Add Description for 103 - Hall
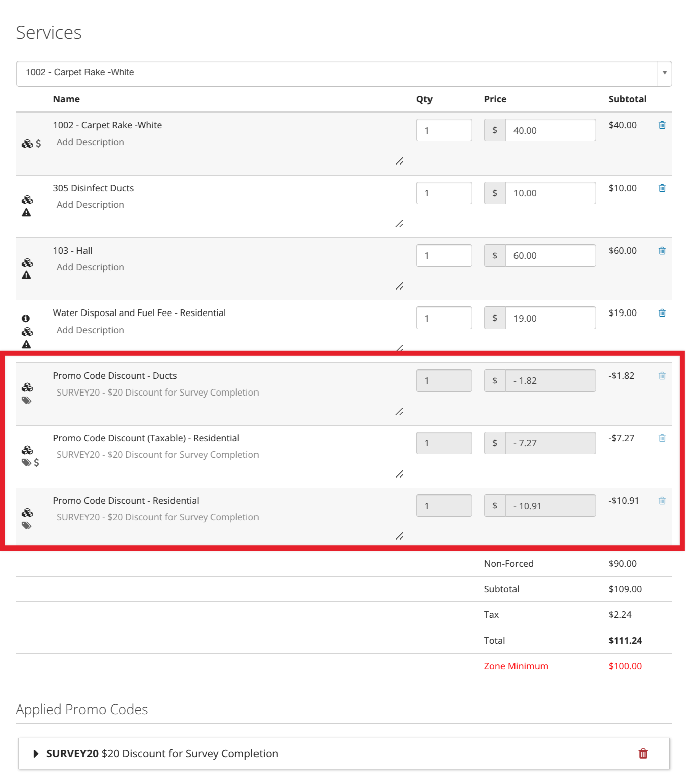This screenshot has height=784, width=686. pos(91,267)
